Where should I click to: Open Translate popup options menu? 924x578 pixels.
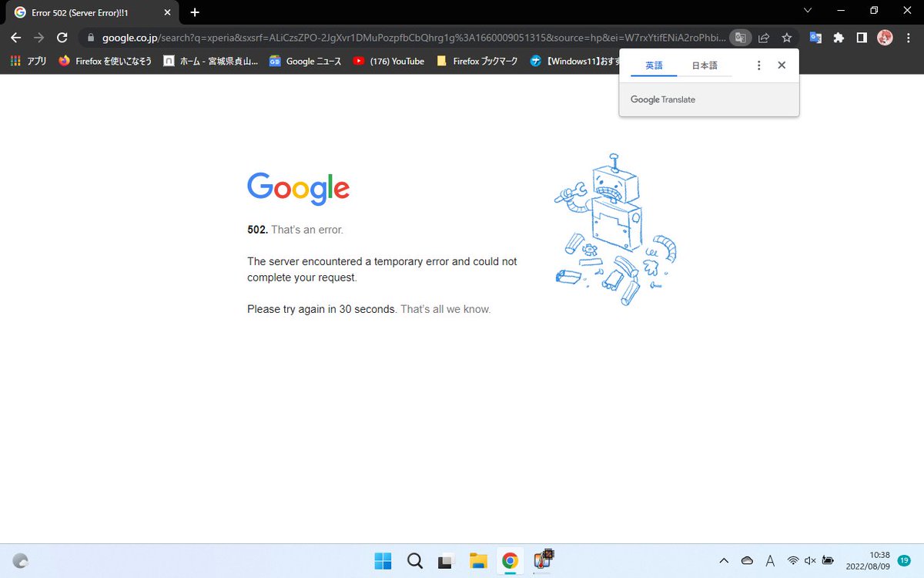759,66
